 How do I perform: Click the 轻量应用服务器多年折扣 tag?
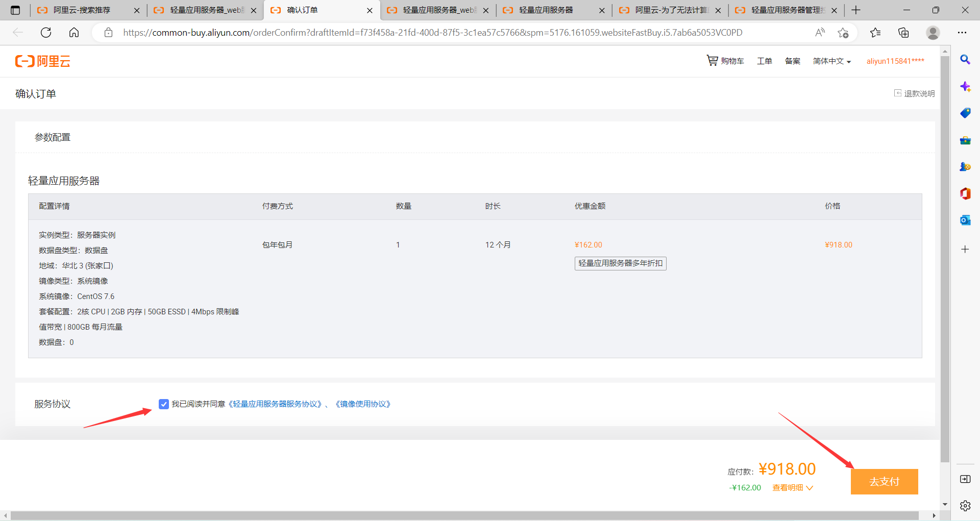[x=620, y=263]
